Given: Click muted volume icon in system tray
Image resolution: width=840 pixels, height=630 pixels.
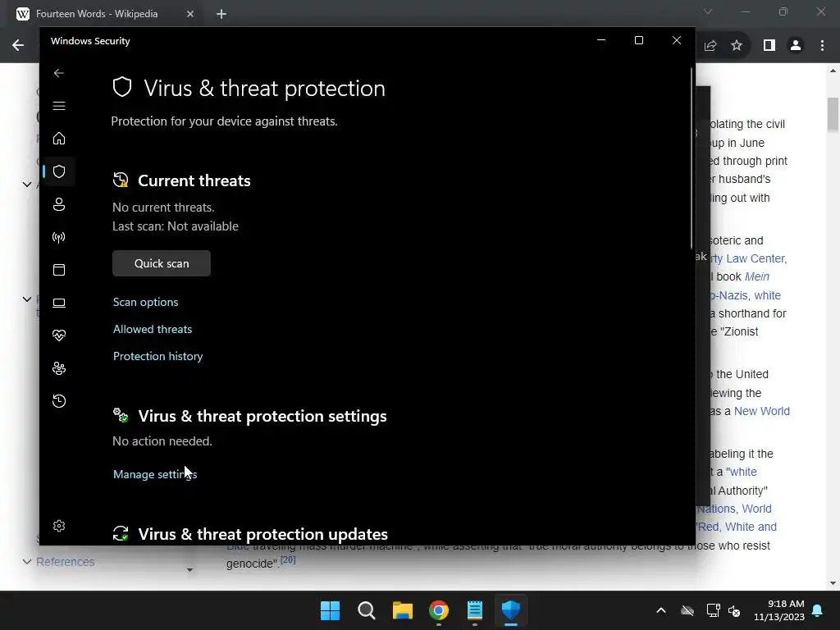Looking at the screenshot, I should tap(734, 610).
